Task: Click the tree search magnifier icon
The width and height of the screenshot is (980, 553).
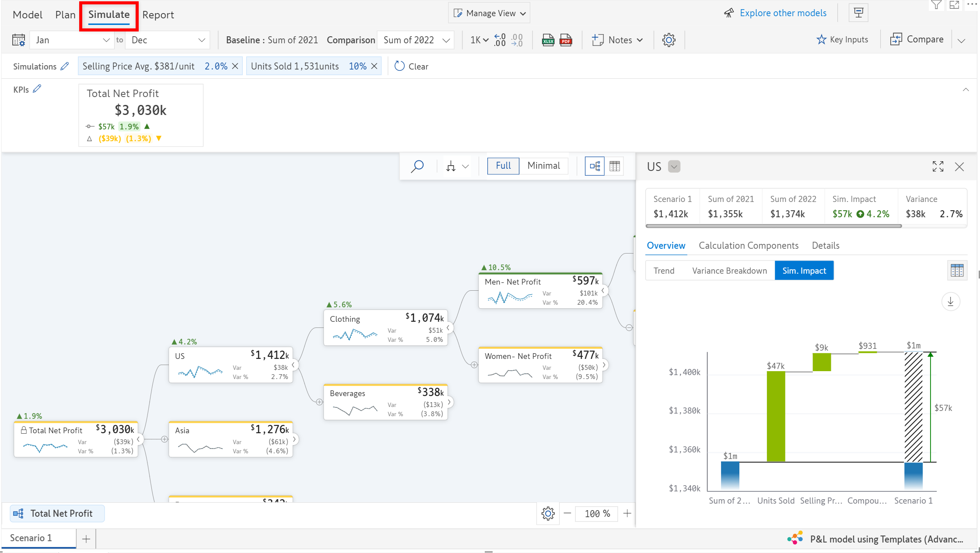Action: [x=417, y=166]
